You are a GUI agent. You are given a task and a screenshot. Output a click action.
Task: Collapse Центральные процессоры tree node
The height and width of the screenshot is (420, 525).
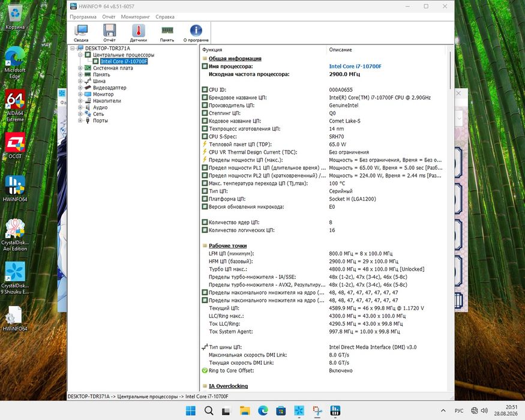pyautogui.click(x=80, y=55)
